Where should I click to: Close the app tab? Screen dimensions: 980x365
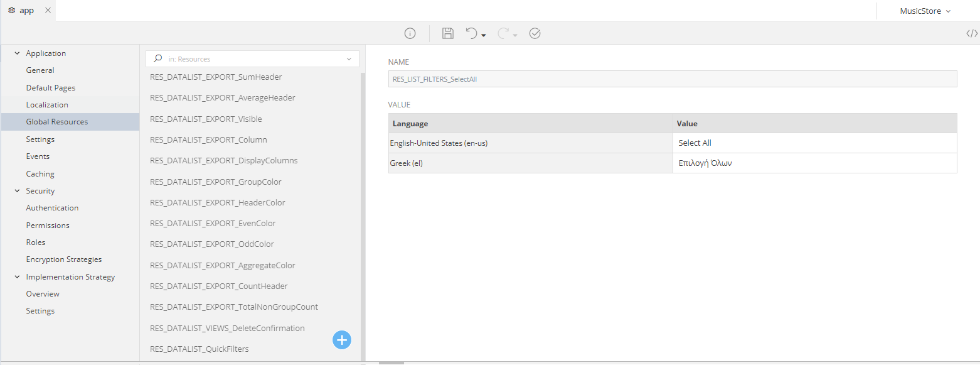coord(48,11)
